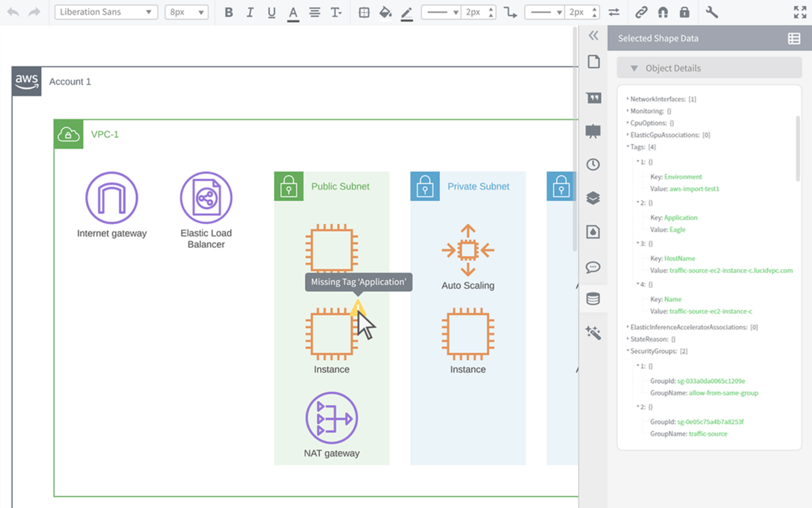Viewport: 812px width, 508px height.
Task: Open the presentation mode sidebar icon
Action: (x=593, y=131)
